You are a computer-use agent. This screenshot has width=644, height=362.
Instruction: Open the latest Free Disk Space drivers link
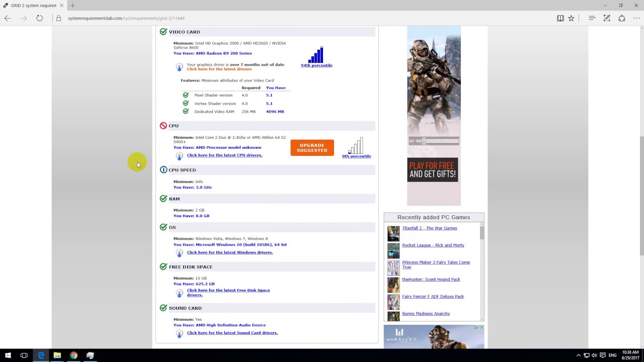228,293
